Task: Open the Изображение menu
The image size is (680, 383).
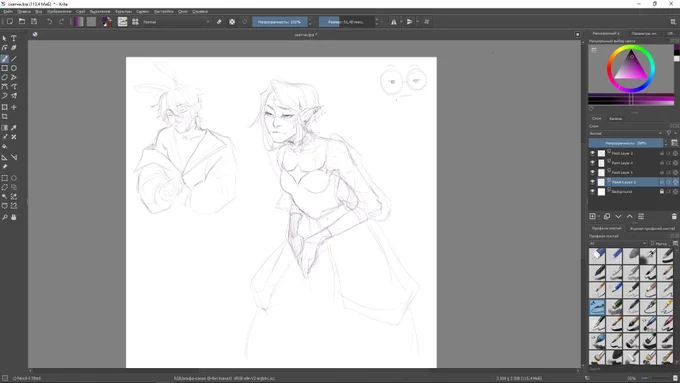Action: [59, 11]
